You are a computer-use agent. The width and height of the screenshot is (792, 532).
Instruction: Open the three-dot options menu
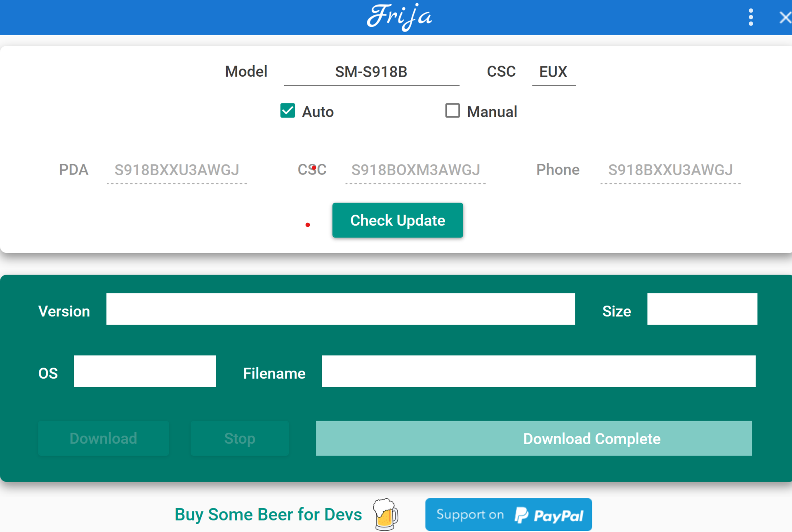coord(750,17)
